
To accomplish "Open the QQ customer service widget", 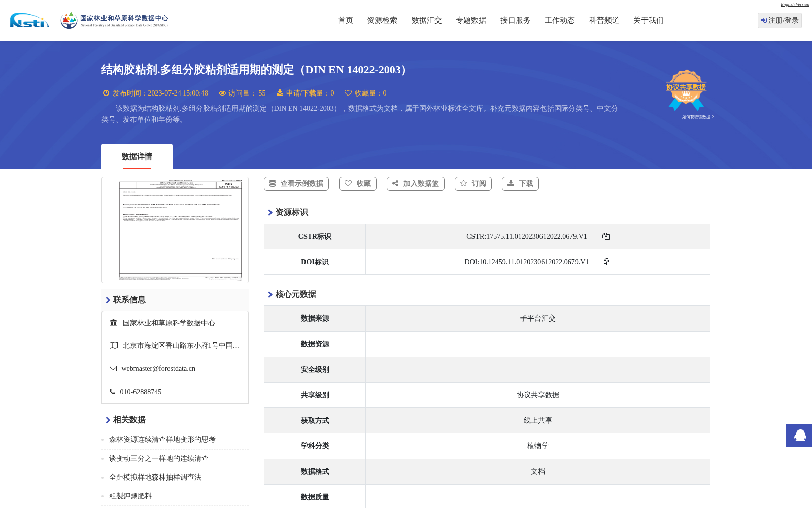I will pyautogui.click(x=799, y=435).
